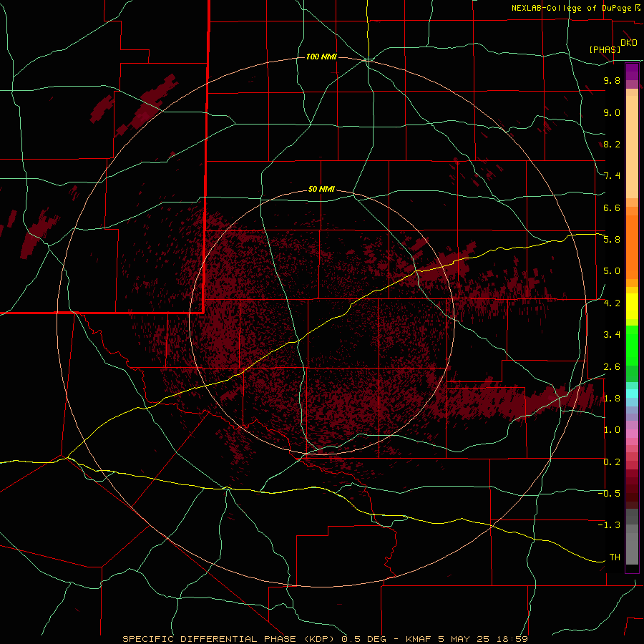Pick the pale peach band in the color bar
Image resolution: width=644 pixels, height=644 pixels.
[632, 147]
